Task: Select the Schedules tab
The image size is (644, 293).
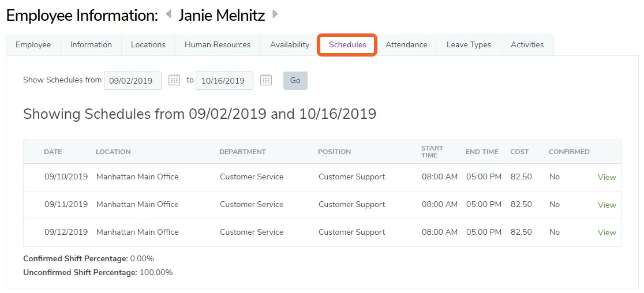Action: coord(347,45)
